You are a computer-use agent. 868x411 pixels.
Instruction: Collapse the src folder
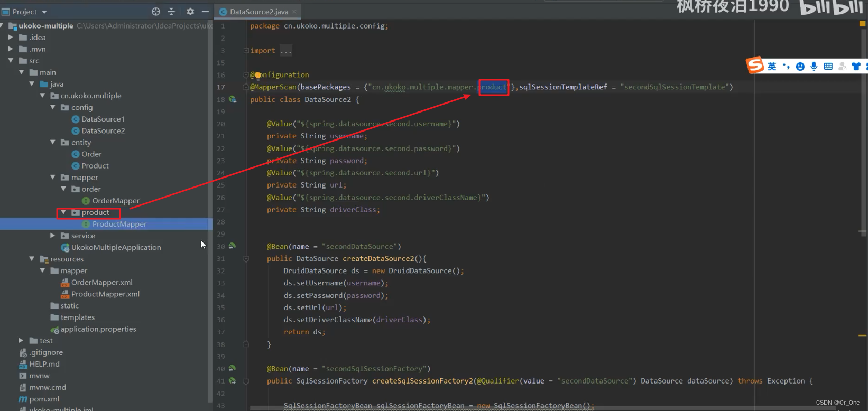click(11, 61)
